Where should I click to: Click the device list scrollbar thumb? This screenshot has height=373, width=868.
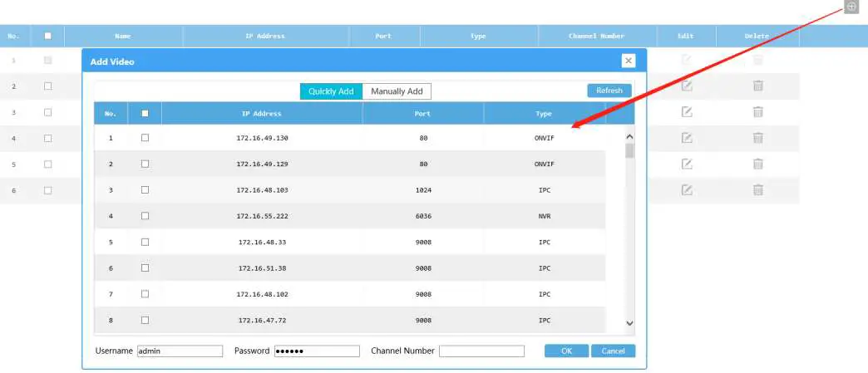pos(629,150)
